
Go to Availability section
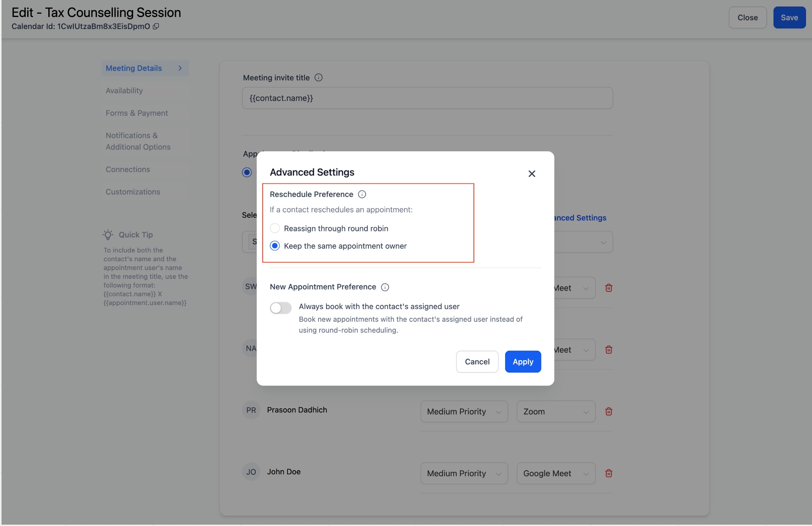pyautogui.click(x=124, y=91)
